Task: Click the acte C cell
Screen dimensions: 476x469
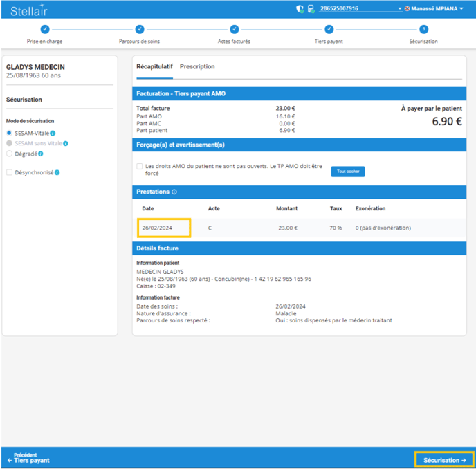Action: (x=210, y=228)
